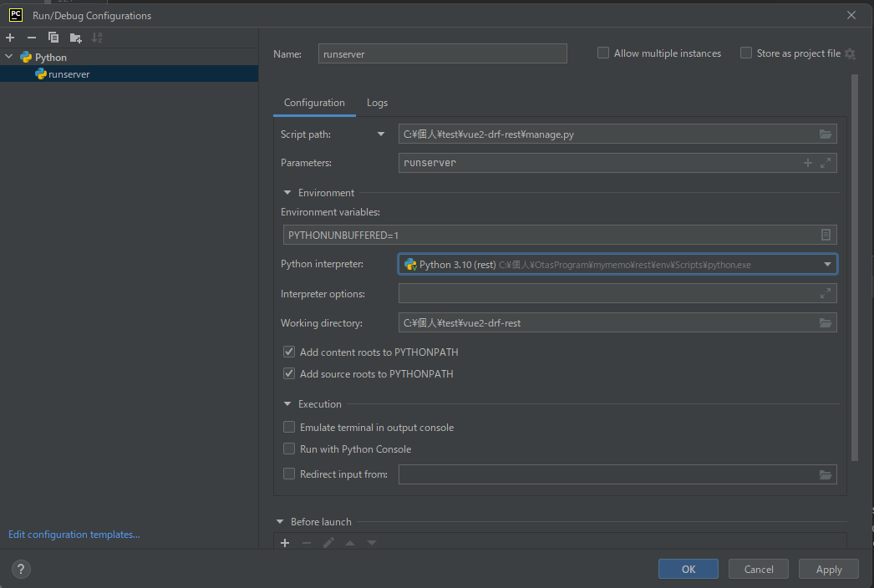Click the vertical scrollbar of the settings panel
The height and width of the screenshot is (588, 874).
855,267
